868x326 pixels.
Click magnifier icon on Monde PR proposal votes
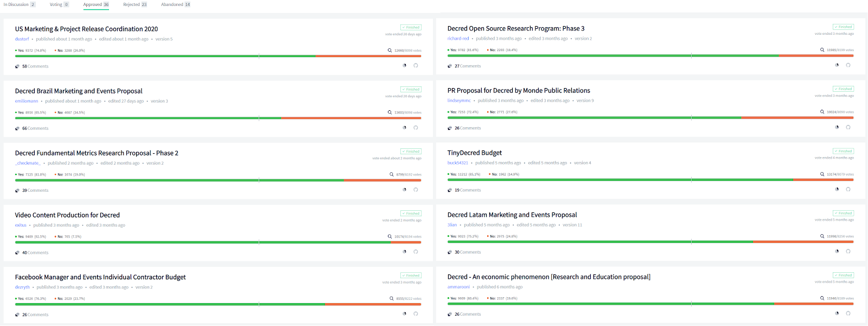[822, 112]
